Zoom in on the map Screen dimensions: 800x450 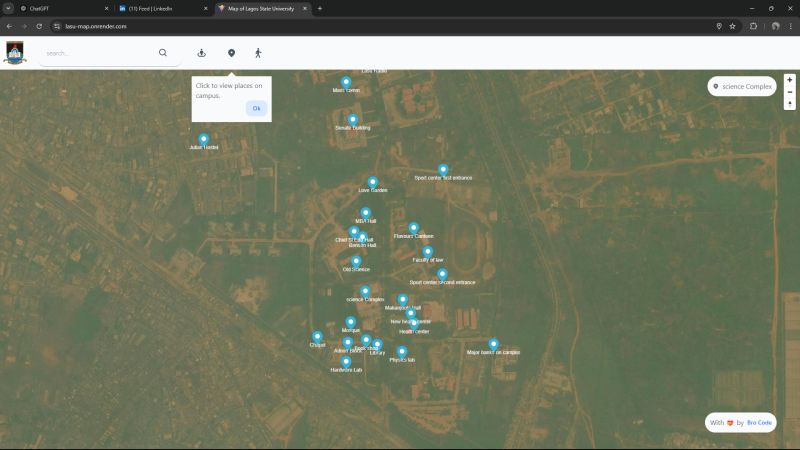[x=790, y=80]
